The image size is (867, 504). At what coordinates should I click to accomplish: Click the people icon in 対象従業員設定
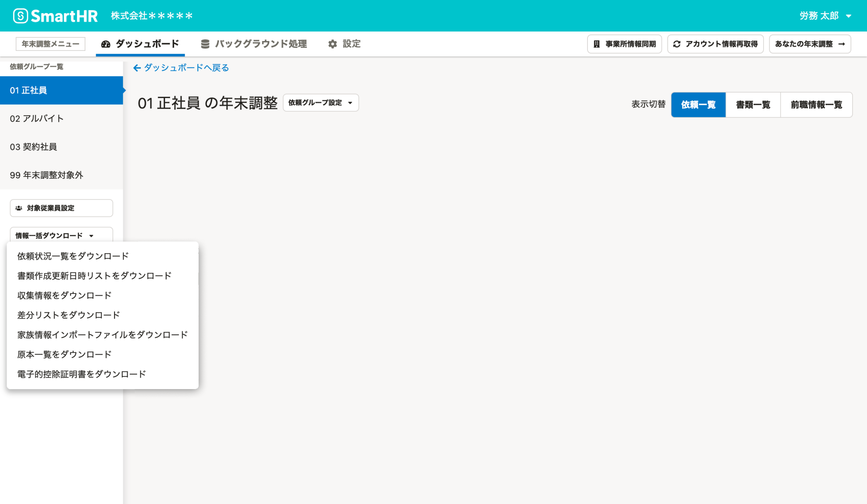click(19, 208)
